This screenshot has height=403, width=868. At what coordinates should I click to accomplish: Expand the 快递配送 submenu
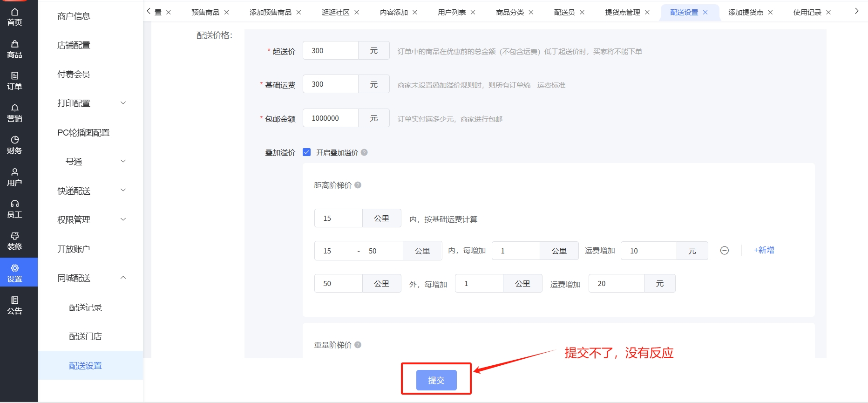click(x=90, y=191)
